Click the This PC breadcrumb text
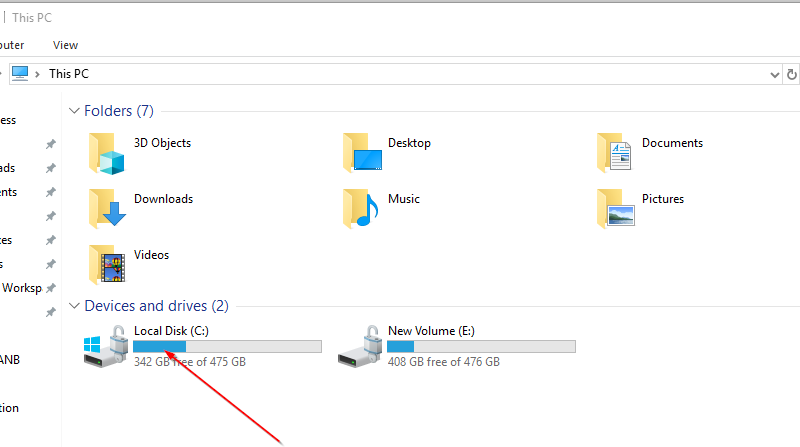The width and height of the screenshot is (800, 447). point(69,74)
